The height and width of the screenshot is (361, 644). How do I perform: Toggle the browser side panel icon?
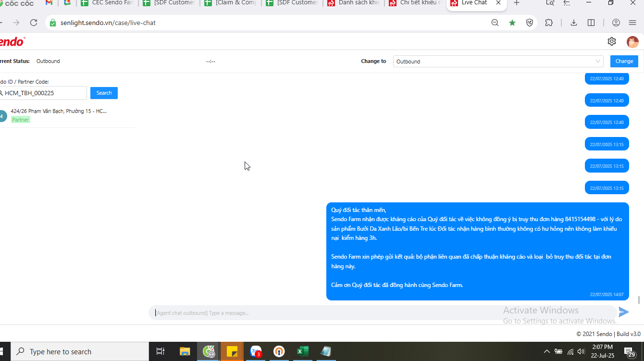tap(591, 23)
